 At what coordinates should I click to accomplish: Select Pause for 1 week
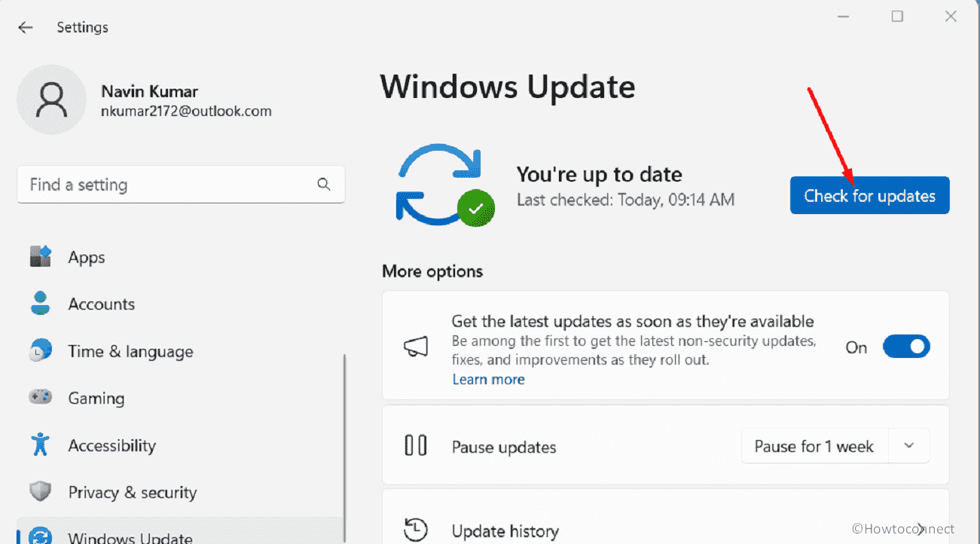point(814,446)
